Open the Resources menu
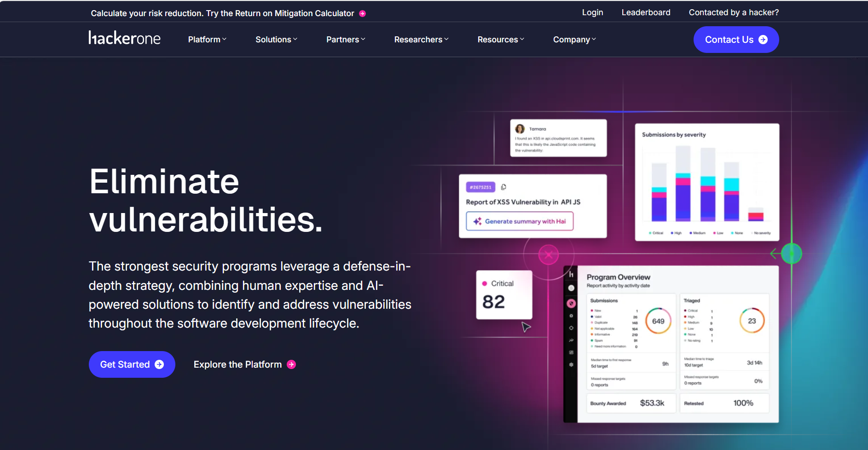The width and height of the screenshot is (868, 450). (501, 40)
